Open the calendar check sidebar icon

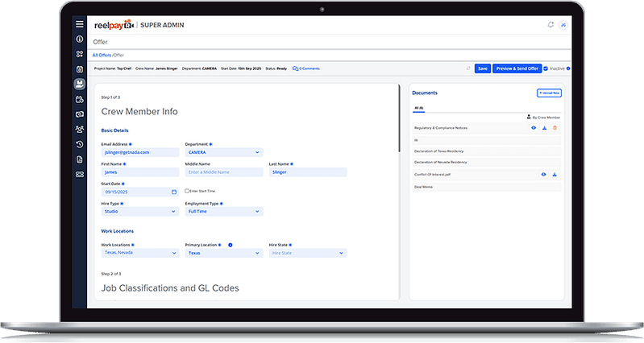[x=79, y=99]
